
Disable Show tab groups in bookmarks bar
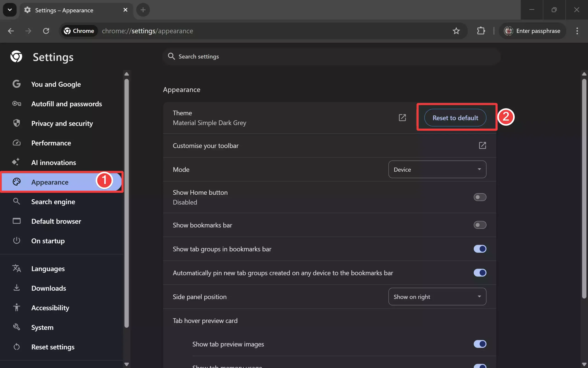pyautogui.click(x=480, y=249)
